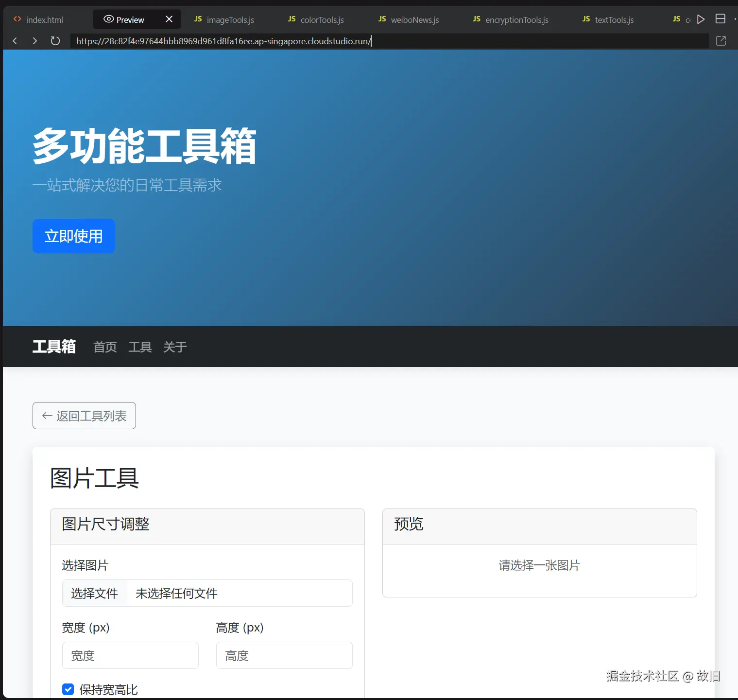Click the 选择文件 file chooser button

[95, 593]
